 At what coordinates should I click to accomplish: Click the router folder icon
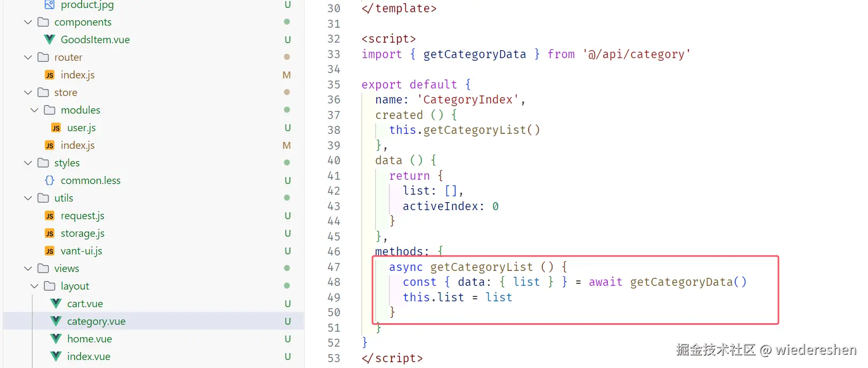pos(44,57)
